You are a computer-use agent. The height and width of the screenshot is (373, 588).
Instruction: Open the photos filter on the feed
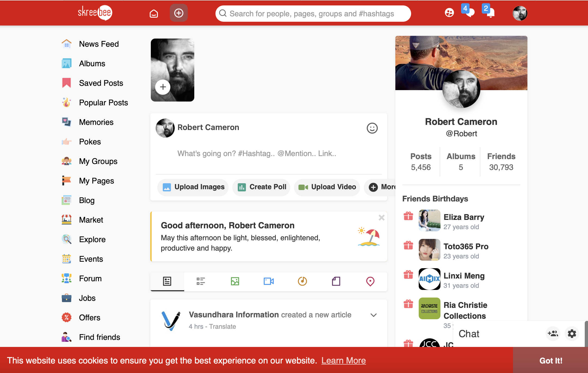click(x=235, y=282)
